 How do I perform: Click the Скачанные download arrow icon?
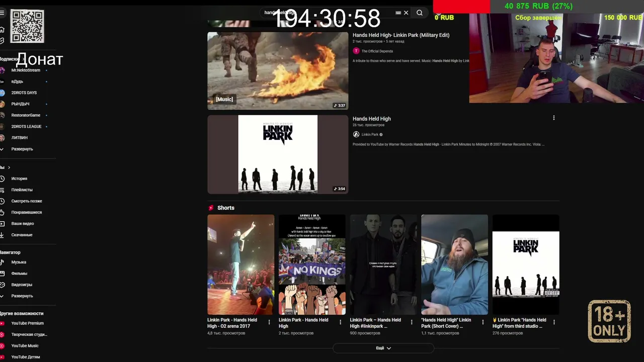pos(2,235)
